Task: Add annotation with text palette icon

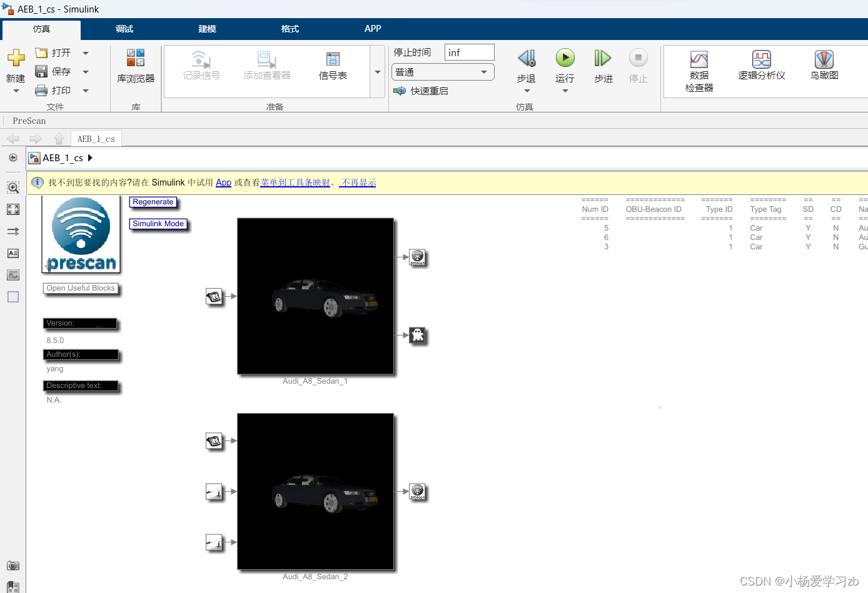Action: tap(13, 253)
